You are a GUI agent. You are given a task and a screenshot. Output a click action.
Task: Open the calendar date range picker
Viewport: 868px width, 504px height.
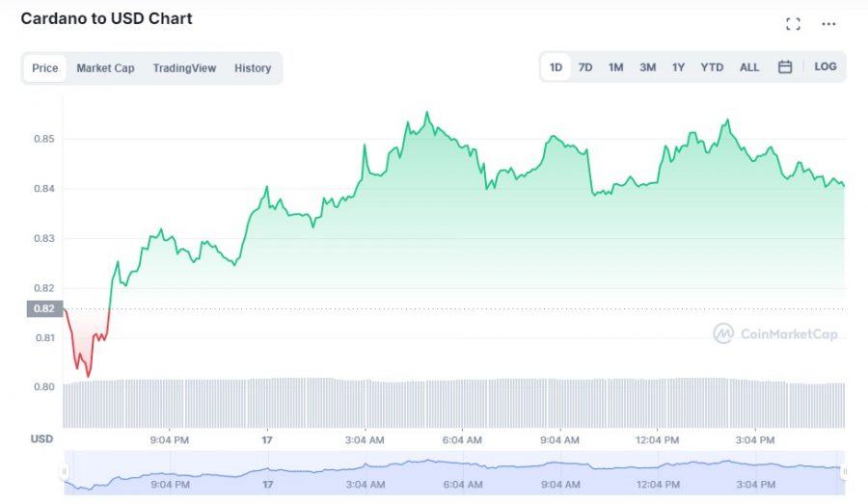(785, 67)
